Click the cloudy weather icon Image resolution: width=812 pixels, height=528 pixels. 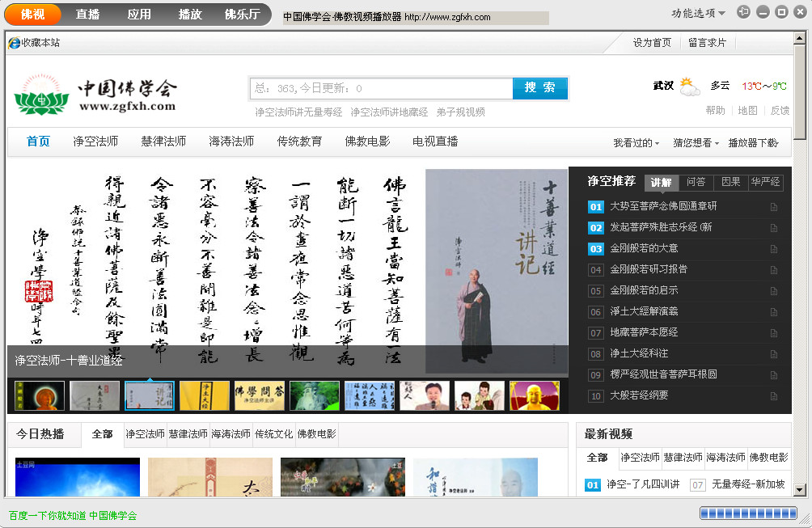689,87
